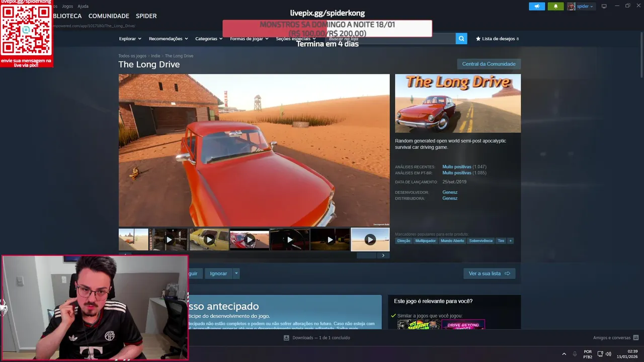This screenshot has width=644, height=362.
Task: Open the Ajuda menu
Action: click(x=83, y=6)
